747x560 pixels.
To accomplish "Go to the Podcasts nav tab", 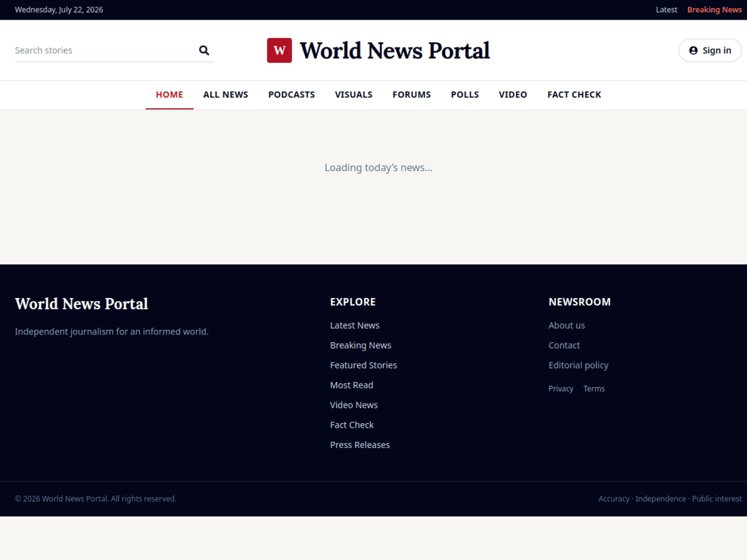I will click(x=292, y=94).
